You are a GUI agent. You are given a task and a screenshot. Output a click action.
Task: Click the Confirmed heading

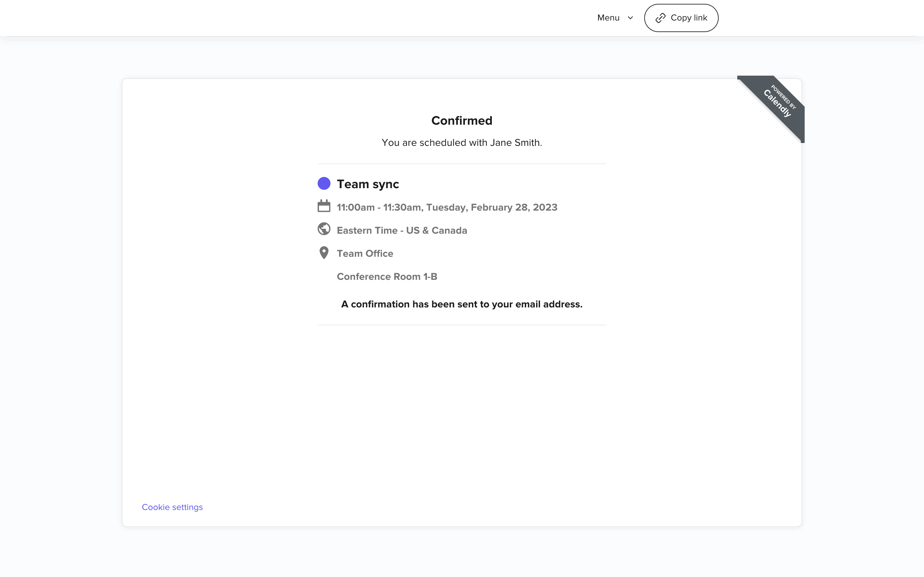tap(462, 121)
